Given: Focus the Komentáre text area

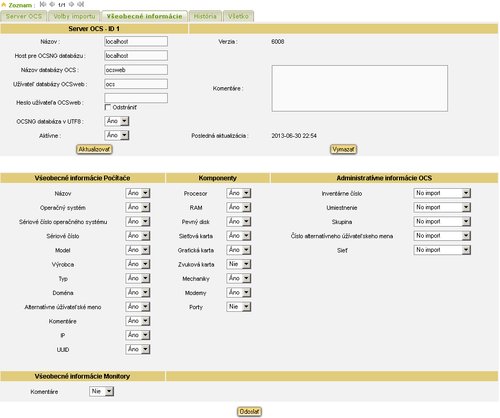Looking at the screenshot, I should 360,88.
